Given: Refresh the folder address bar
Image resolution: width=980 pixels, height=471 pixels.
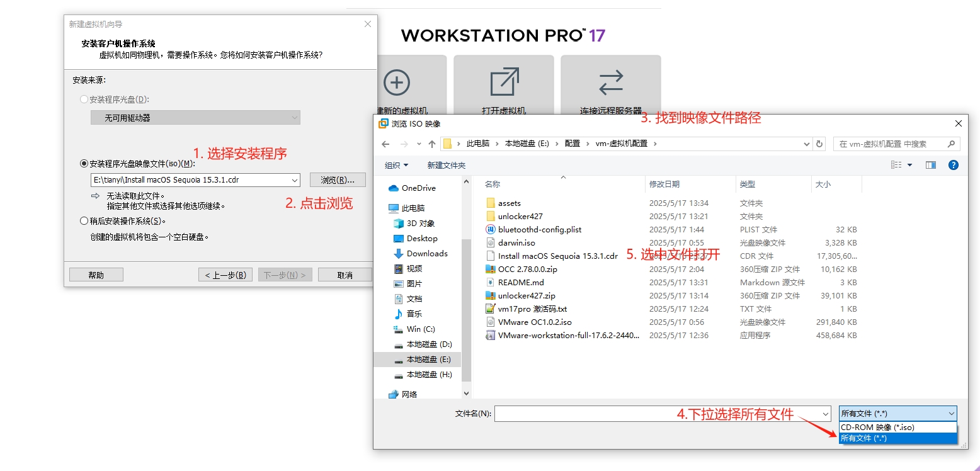Looking at the screenshot, I should (819, 144).
